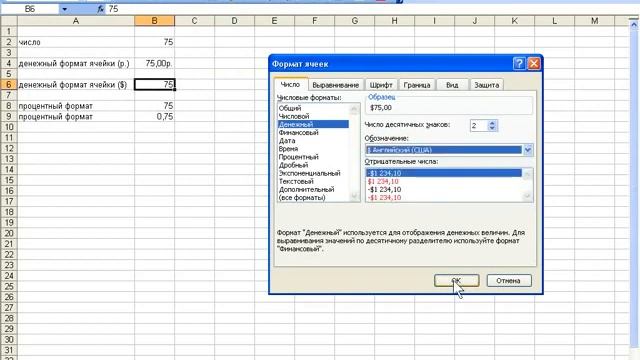Confirm with the OK button
The image size is (640, 360).
[456, 280]
